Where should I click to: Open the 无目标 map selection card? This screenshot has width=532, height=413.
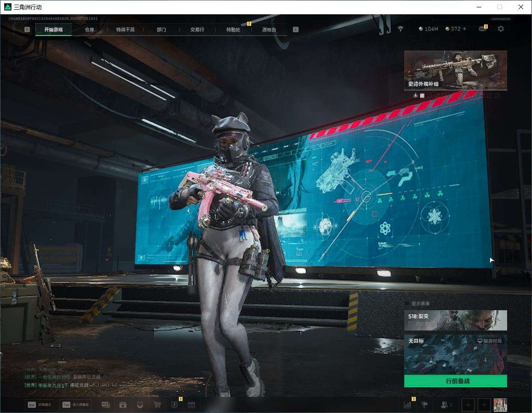coord(455,354)
